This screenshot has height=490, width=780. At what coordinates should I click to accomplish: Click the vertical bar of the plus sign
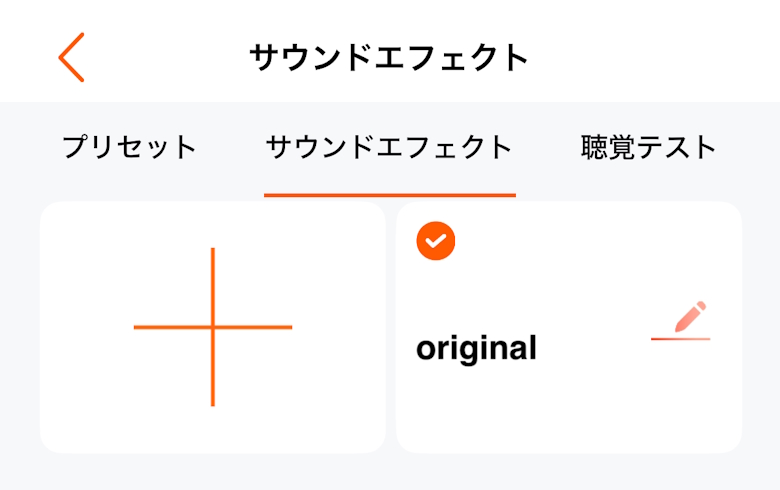coord(213,280)
